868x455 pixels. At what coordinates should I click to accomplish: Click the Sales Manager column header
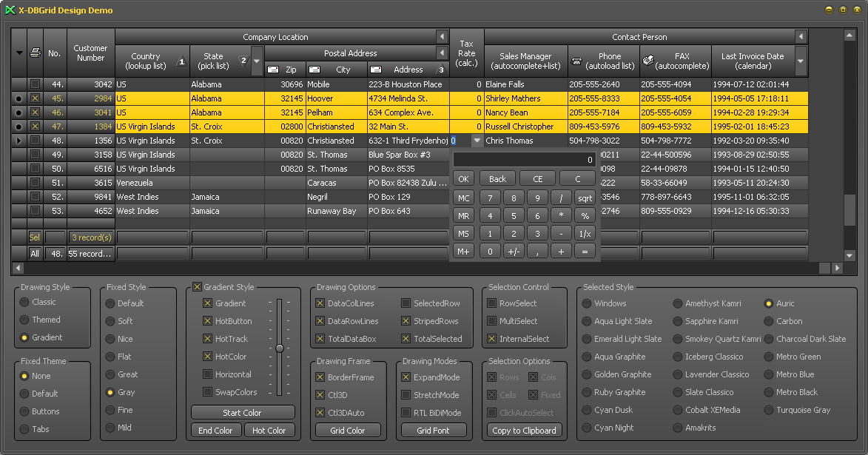click(525, 61)
